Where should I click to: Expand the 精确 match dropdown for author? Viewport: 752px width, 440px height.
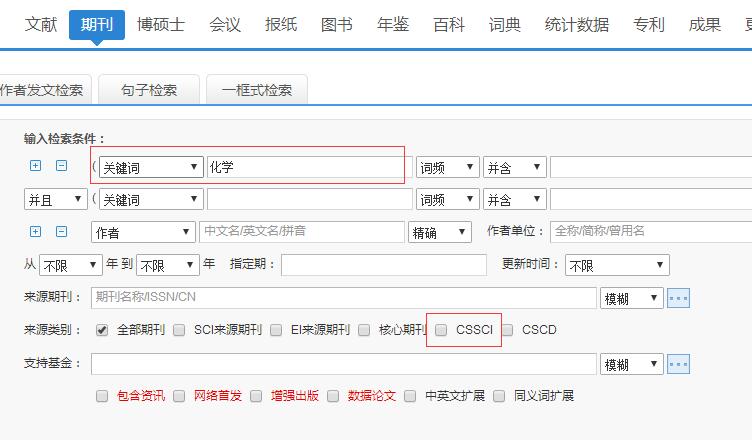tap(439, 232)
